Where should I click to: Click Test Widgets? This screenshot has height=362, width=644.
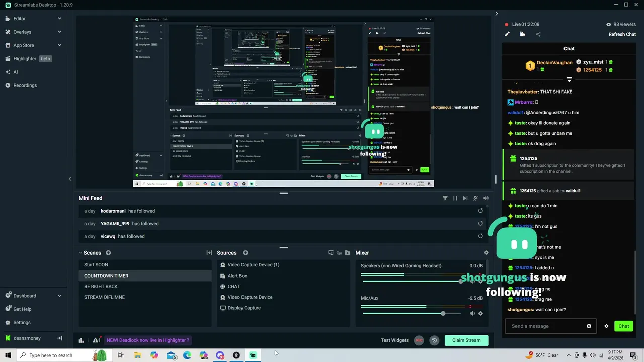pos(394,340)
